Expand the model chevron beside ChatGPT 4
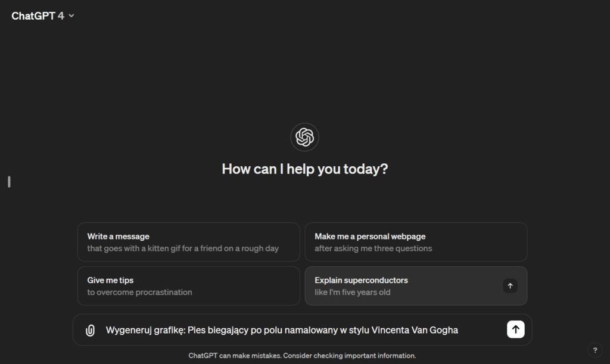 (71, 16)
